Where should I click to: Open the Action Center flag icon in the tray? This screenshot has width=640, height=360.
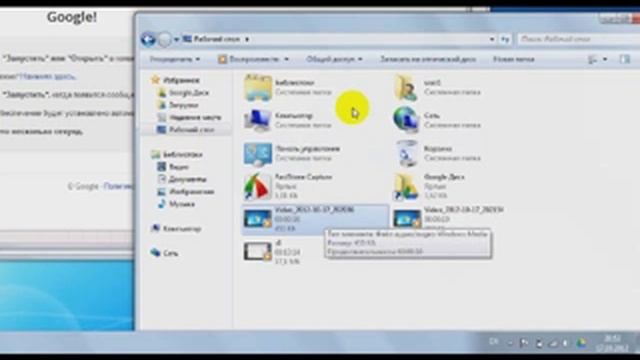(524, 343)
